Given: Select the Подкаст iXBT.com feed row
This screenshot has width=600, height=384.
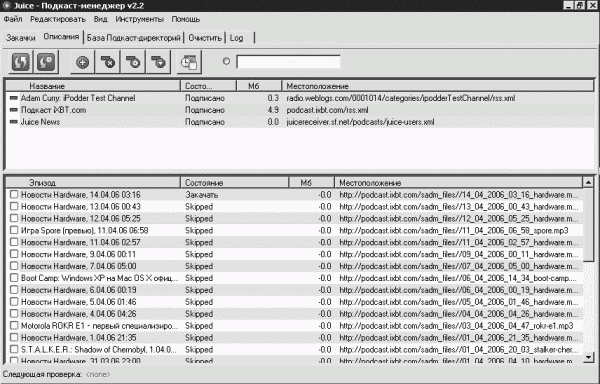Looking at the screenshot, I should (x=300, y=110).
